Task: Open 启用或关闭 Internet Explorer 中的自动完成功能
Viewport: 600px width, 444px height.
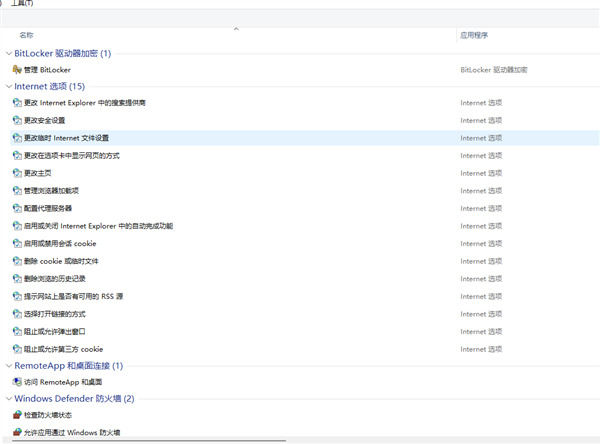Action: point(98,226)
